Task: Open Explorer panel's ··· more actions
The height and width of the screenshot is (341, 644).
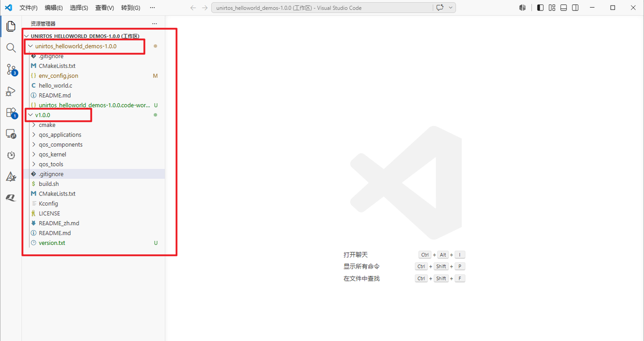Action: pos(155,24)
